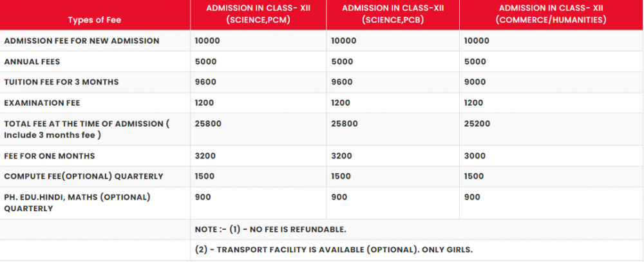Select the Science PCB admission column header
The image size is (644, 262).
[x=393, y=14]
